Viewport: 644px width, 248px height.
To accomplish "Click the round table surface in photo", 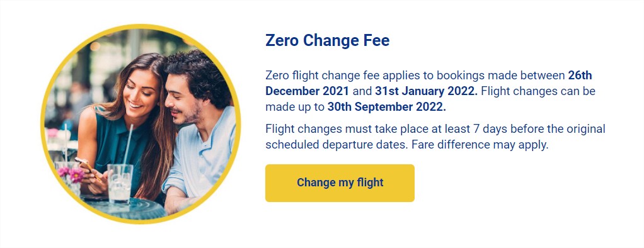I will (x=124, y=208).
